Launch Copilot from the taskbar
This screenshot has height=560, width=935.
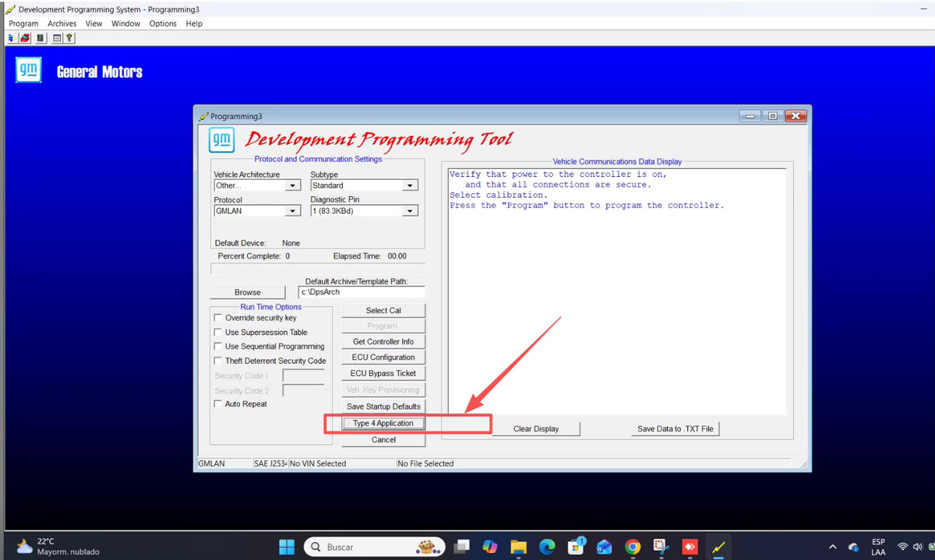[490, 547]
